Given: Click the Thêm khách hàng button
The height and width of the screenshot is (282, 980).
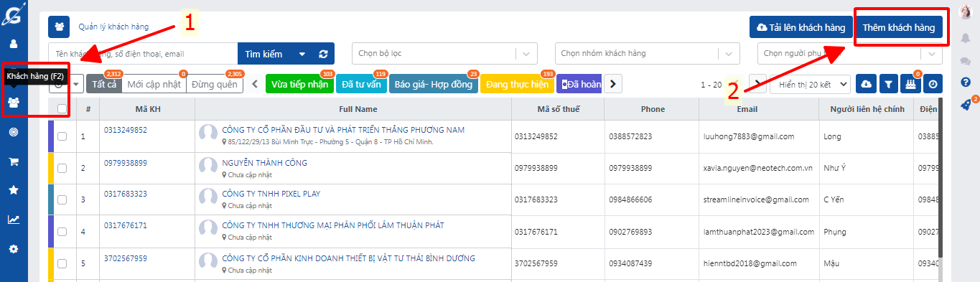Looking at the screenshot, I should coord(899,28).
